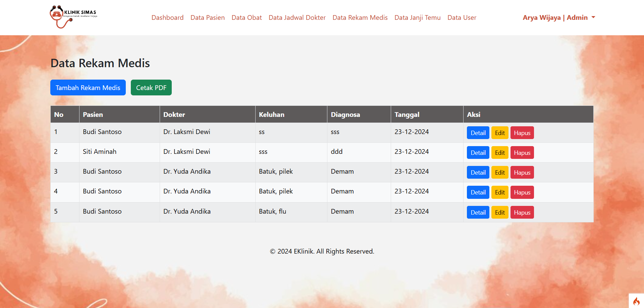Click Dr. Yuda Andika in row 5

coord(187,211)
